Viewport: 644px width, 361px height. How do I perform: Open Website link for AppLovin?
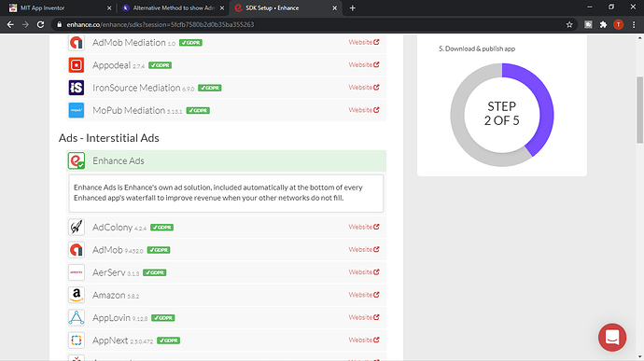[x=364, y=317]
